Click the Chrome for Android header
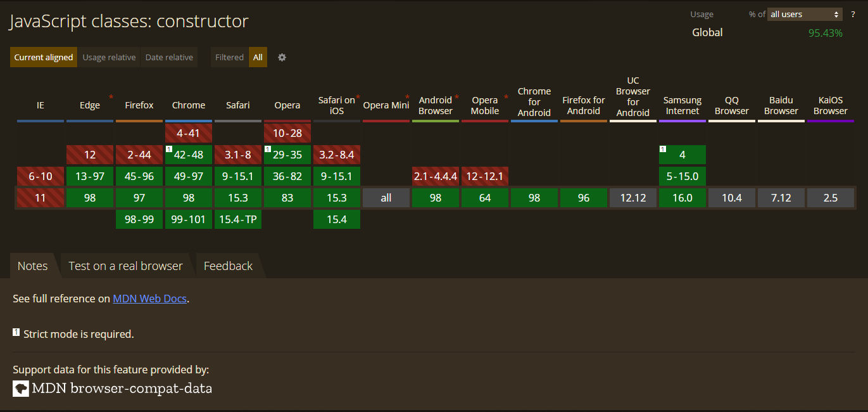Screen dimensions: 868x412 pyautogui.click(x=534, y=101)
